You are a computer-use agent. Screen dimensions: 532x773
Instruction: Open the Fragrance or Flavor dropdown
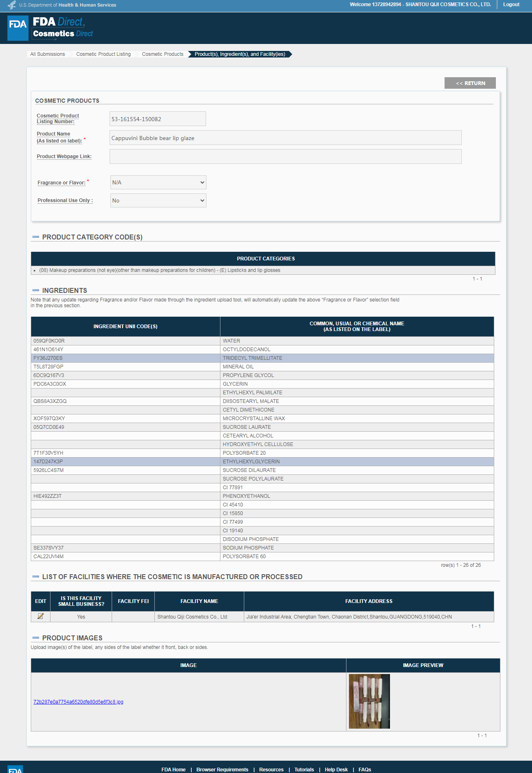[158, 182]
